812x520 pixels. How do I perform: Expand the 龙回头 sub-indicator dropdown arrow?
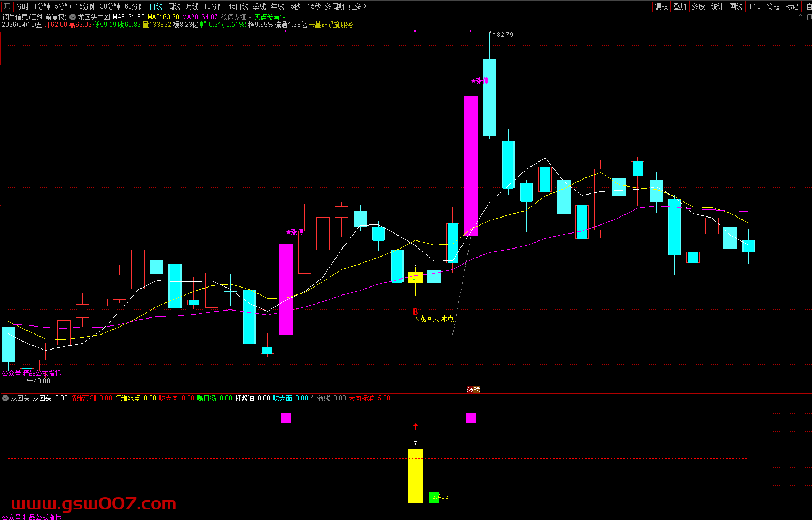pyautogui.click(x=5, y=398)
